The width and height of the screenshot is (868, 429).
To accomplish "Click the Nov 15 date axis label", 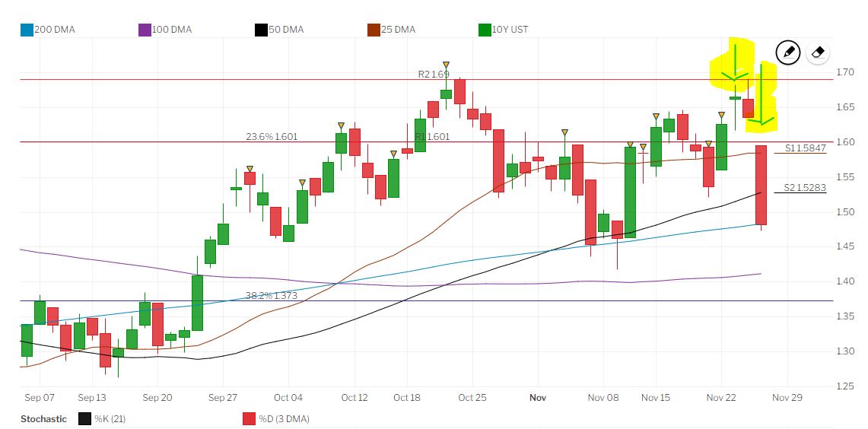I will (656, 398).
